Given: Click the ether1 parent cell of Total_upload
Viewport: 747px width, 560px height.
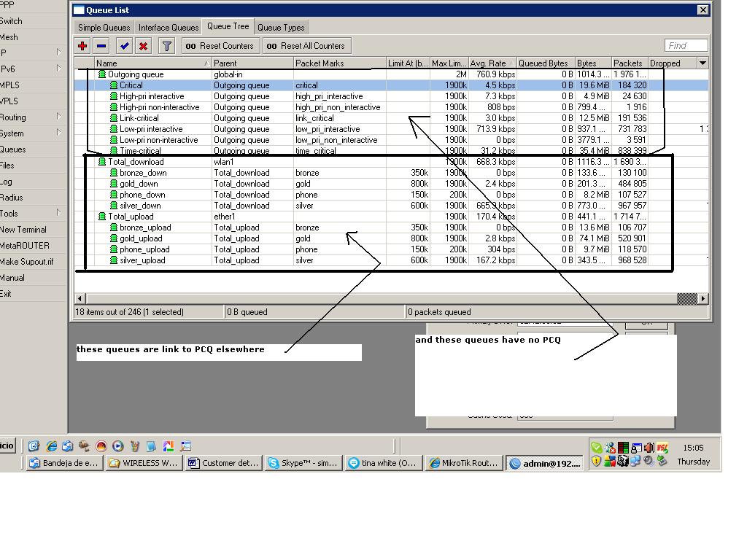Looking at the screenshot, I should 252,217.
